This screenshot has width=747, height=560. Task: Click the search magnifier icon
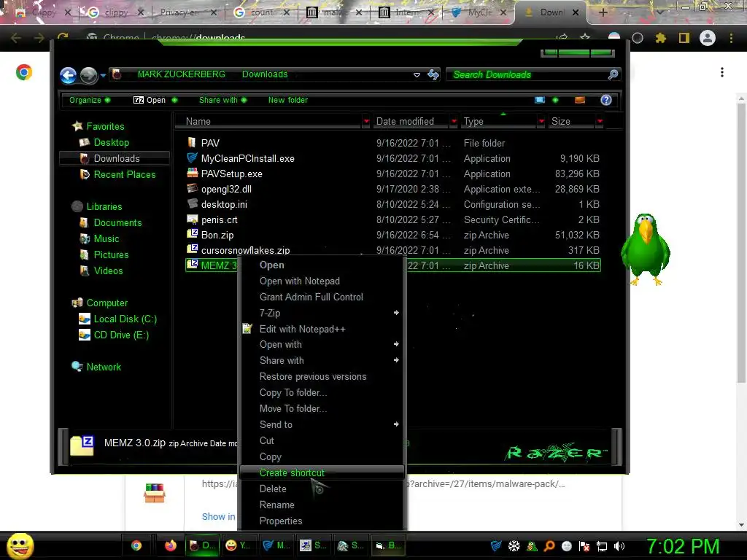point(613,74)
